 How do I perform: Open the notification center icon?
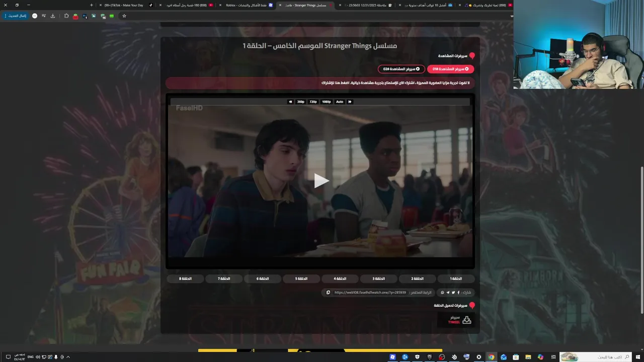[8, 357]
